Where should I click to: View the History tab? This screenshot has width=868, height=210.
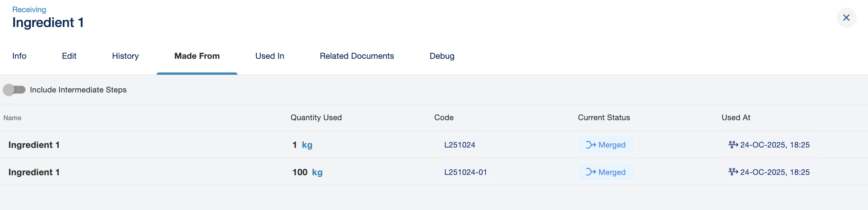125,56
